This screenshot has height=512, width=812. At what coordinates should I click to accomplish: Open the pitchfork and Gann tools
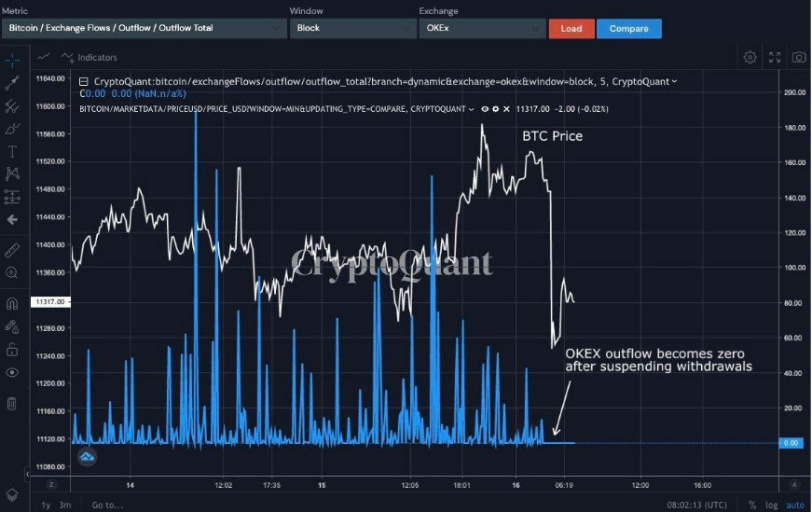(x=12, y=105)
